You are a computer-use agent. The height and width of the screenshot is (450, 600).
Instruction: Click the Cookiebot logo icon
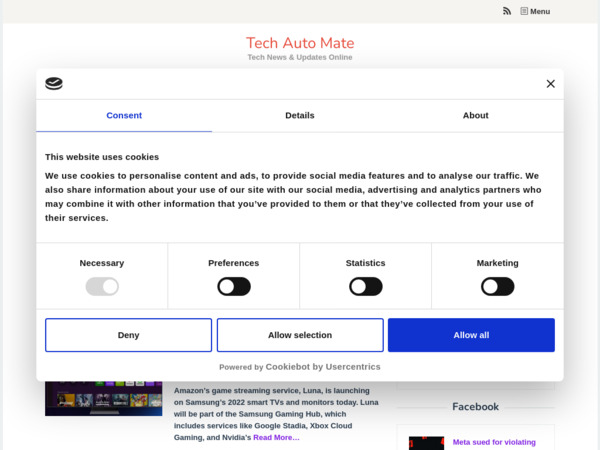54,83
